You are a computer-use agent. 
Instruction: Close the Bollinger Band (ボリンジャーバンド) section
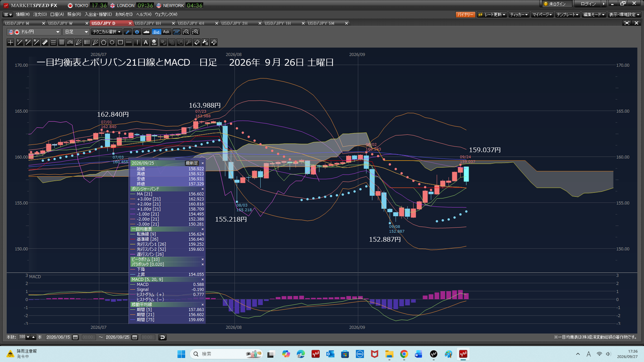pos(203,189)
